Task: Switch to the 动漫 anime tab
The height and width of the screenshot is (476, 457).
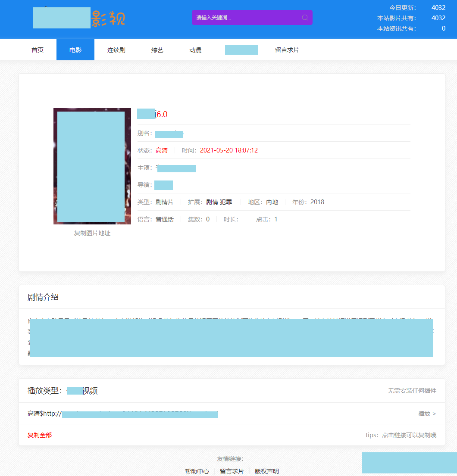Action: click(x=195, y=50)
